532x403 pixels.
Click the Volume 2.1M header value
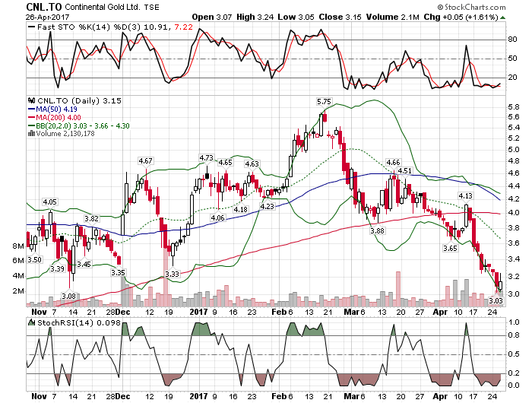click(x=393, y=17)
